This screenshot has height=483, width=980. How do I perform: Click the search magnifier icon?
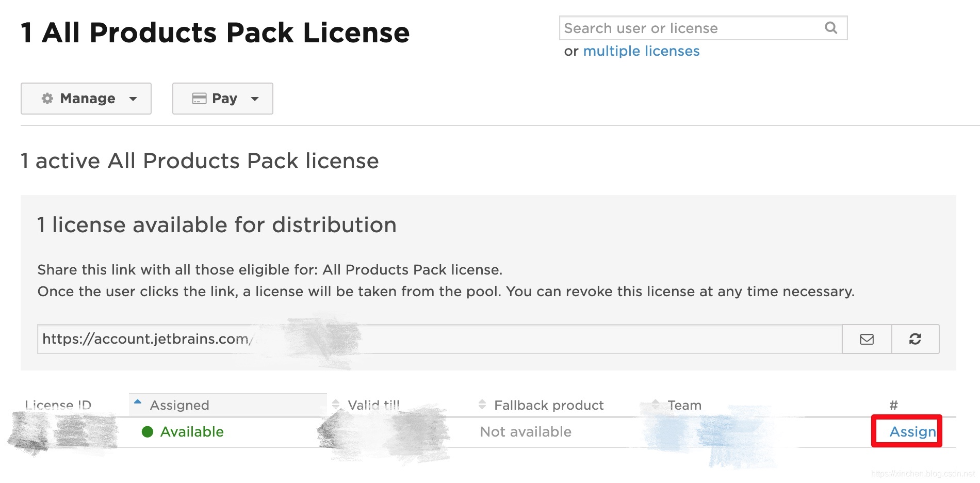click(830, 28)
